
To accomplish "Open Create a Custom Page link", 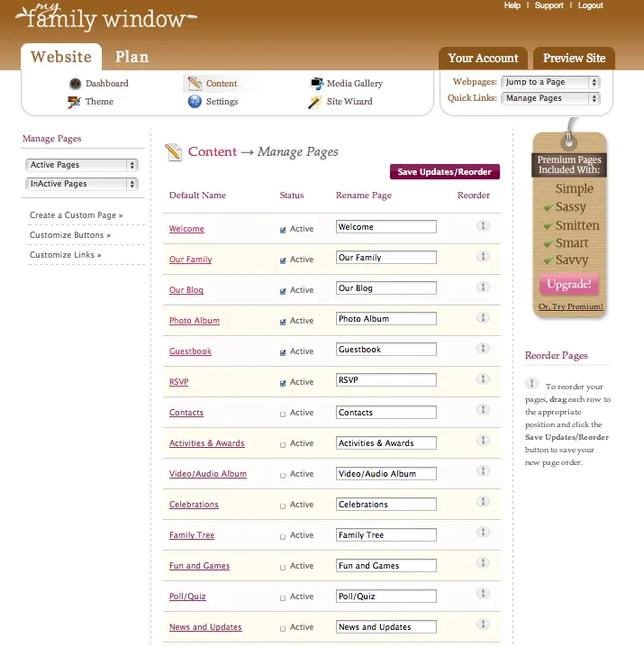I will click(x=77, y=215).
